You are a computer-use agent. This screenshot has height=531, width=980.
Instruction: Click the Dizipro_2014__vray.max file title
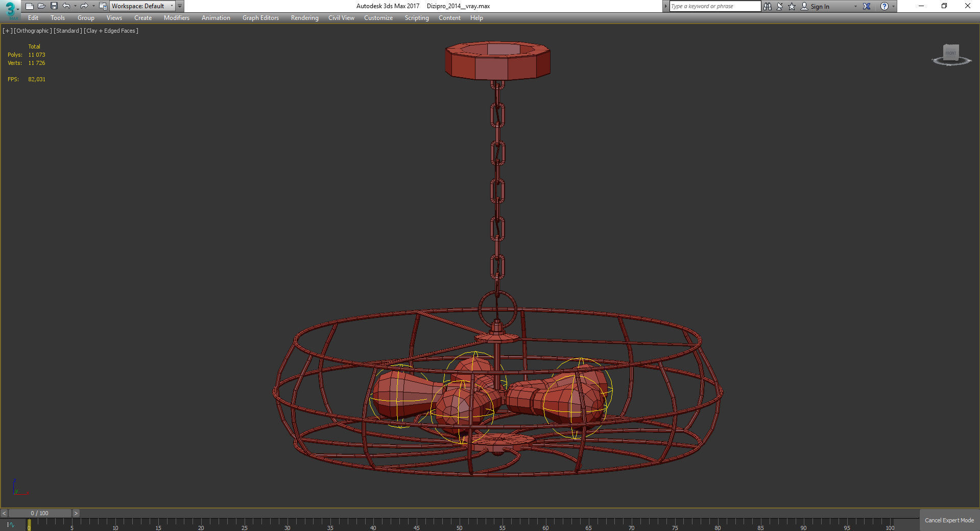click(458, 6)
